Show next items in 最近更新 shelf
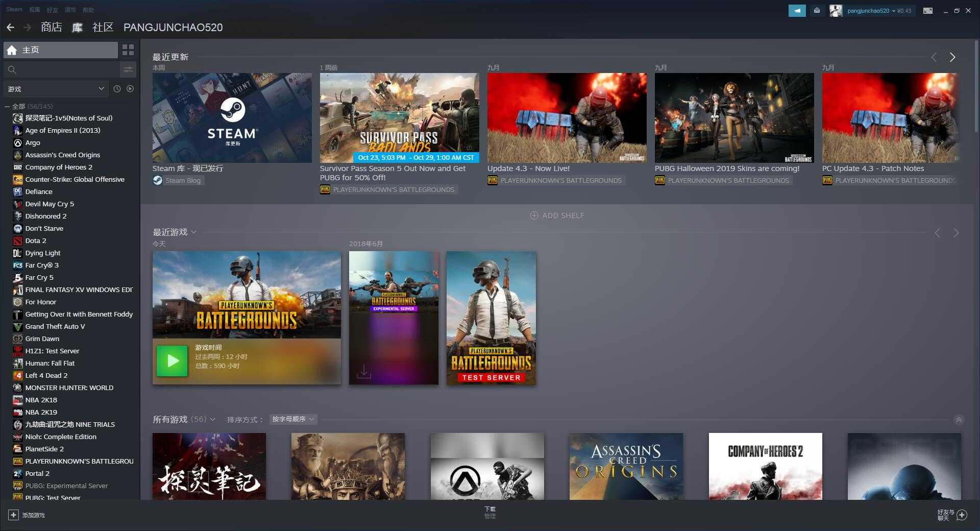980x531 pixels. (952, 57)
